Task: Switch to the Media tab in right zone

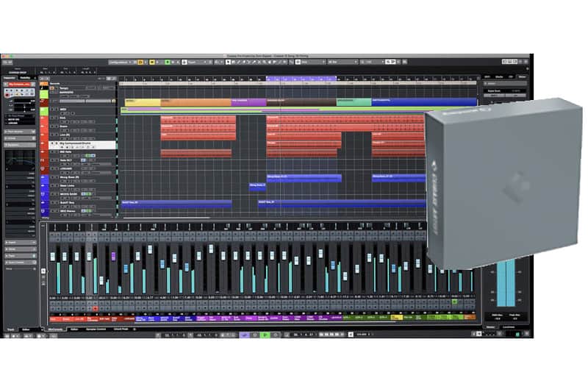Action: [499, 77]
